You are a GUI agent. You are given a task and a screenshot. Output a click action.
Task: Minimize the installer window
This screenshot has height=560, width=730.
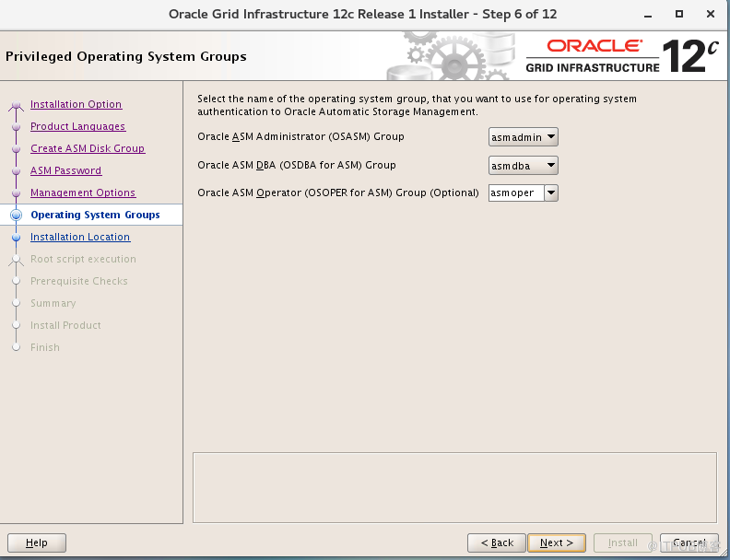coord(648,15)
